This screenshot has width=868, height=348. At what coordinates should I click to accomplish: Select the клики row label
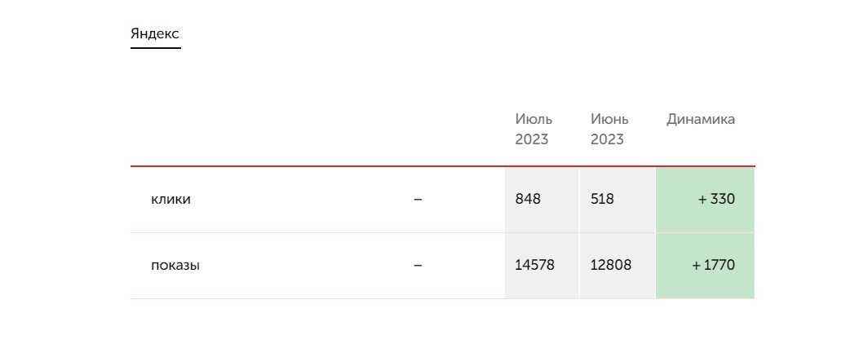(x=170, y=199)
